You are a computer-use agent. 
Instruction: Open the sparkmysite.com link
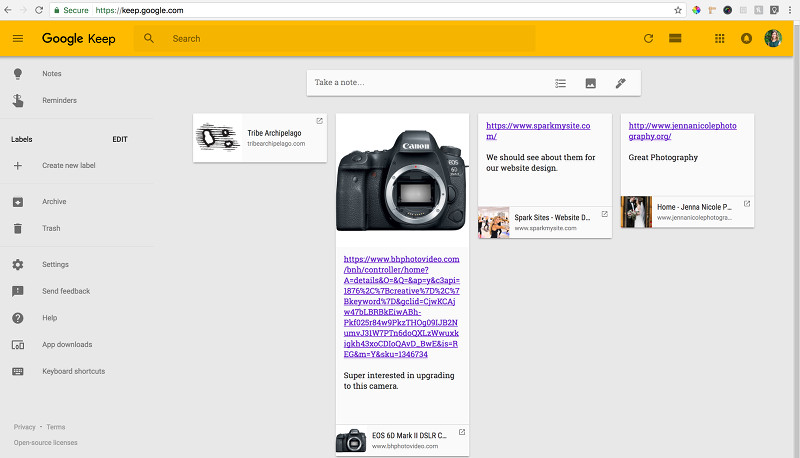pos(538,131)
